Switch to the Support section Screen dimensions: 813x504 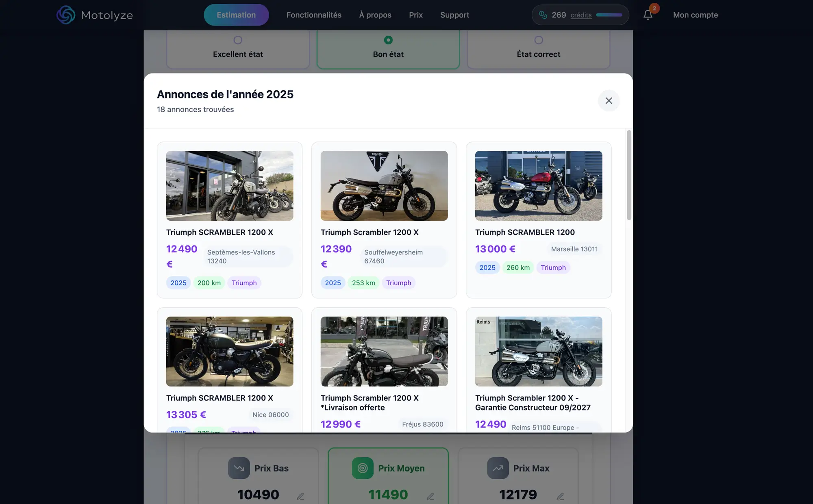coord(454,15)
